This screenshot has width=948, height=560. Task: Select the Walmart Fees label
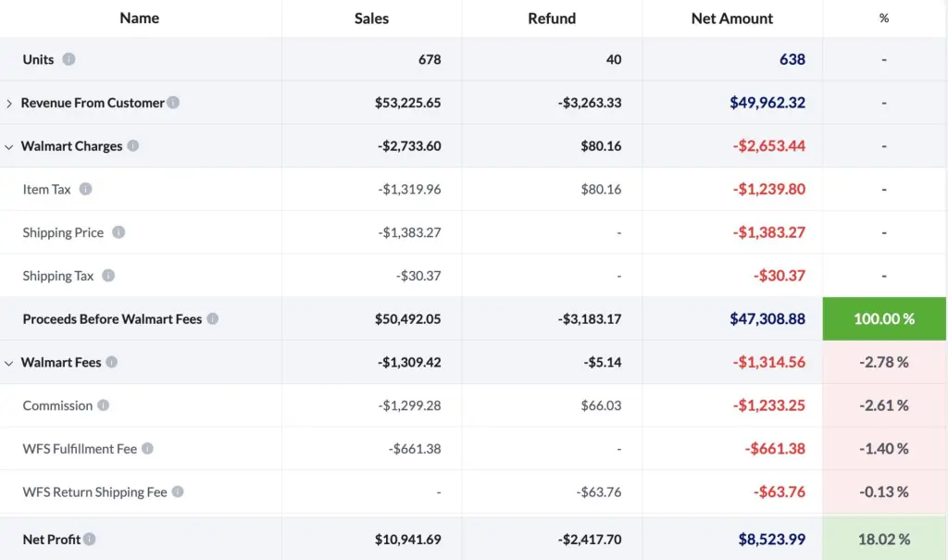(61, 362)
